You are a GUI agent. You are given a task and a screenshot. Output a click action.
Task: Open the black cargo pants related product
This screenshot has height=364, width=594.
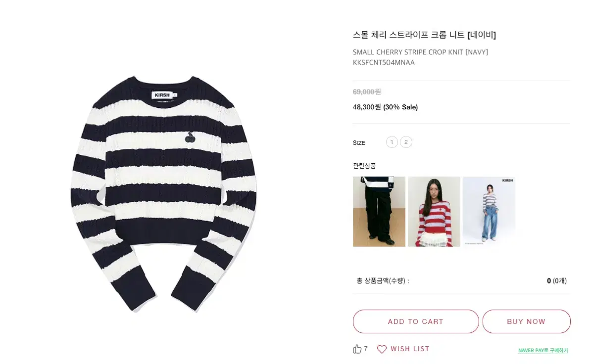point(379,211)
